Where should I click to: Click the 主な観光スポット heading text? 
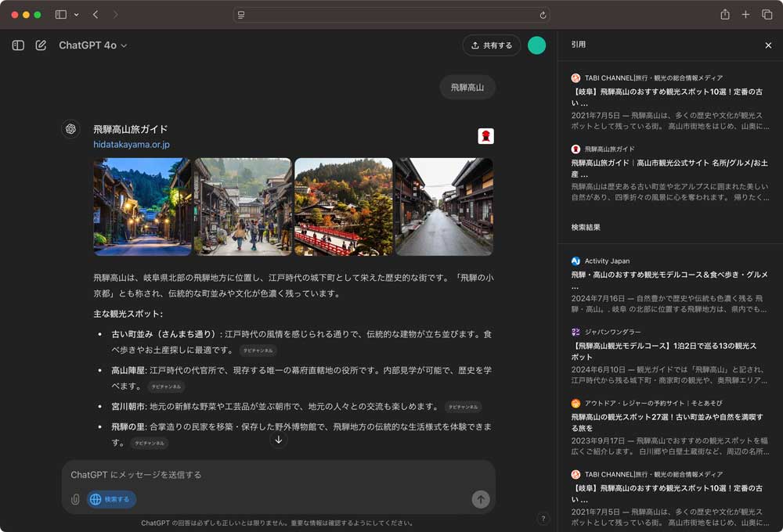click(x=128, y=314)
